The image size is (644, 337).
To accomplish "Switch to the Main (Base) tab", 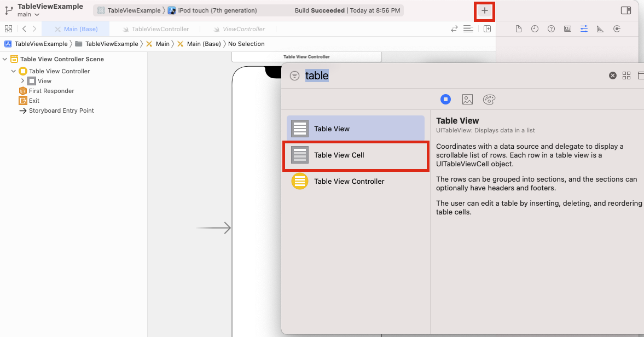I will tap(76, 29).
